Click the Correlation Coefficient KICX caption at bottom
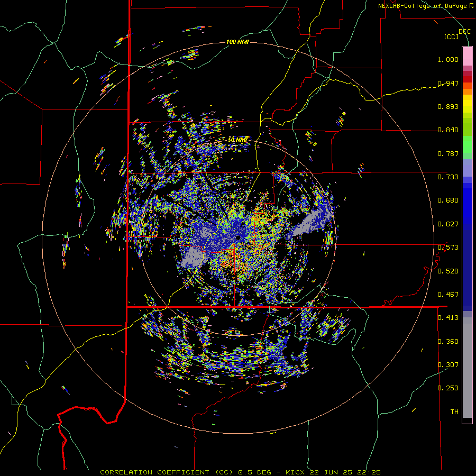 tap(240, 472)
